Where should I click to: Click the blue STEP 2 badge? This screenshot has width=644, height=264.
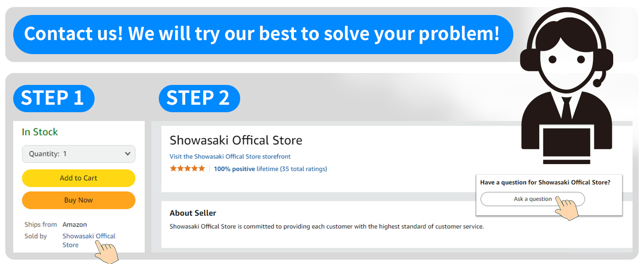[x=199, y=98]
